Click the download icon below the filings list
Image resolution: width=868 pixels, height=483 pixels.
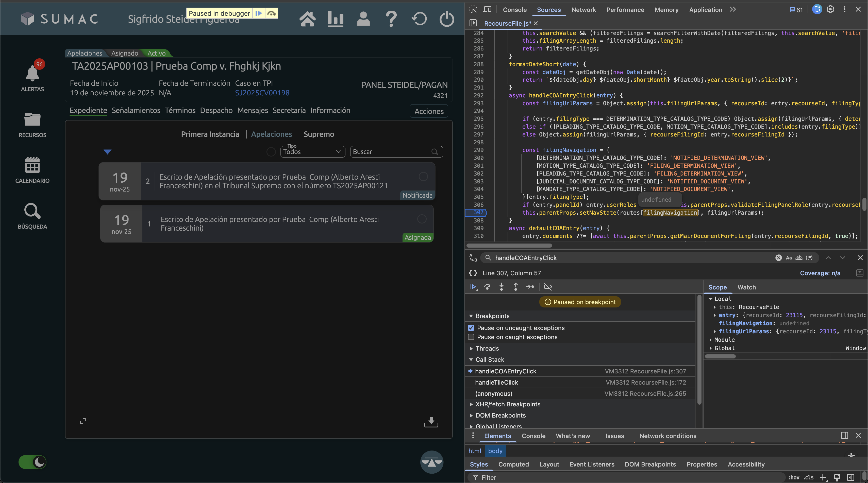point(431,422)
